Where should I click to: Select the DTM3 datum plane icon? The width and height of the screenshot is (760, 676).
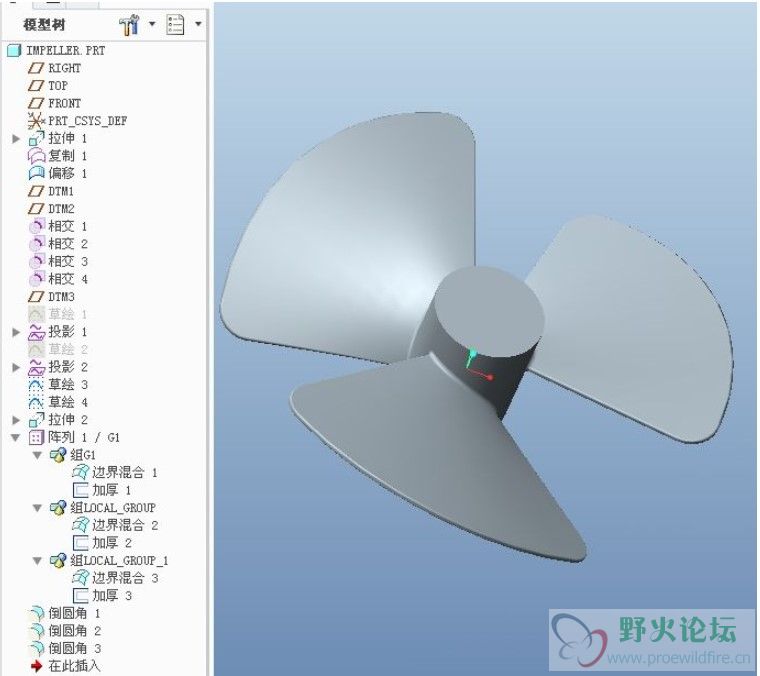click(x=36, y=297)
